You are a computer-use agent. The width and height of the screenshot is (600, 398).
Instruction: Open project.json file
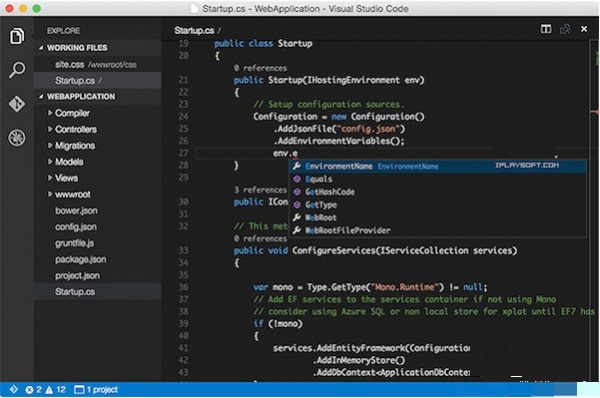(x=98, y=276)
